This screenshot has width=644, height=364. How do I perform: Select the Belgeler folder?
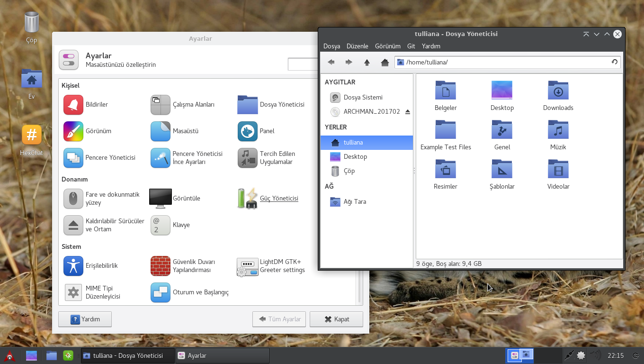446,96
